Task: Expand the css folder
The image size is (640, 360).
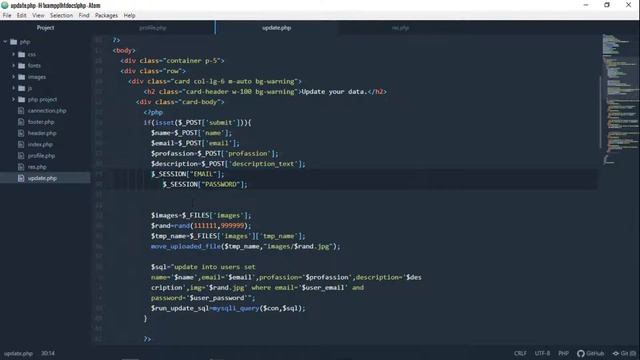Action: 13,54
